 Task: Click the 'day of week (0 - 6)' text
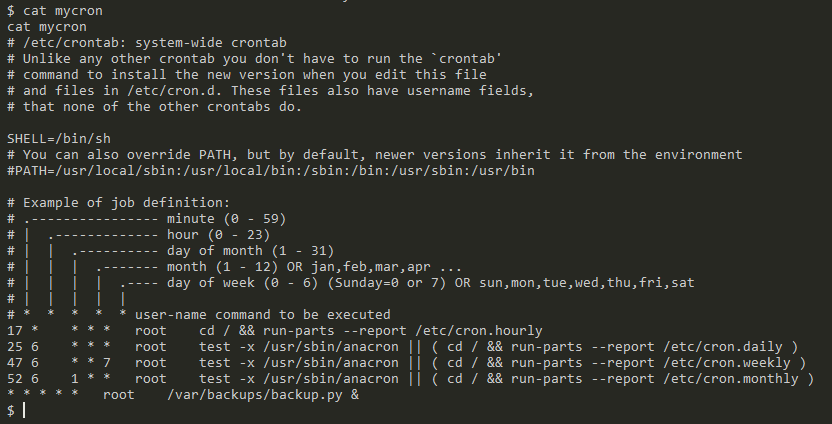point(242,283)
